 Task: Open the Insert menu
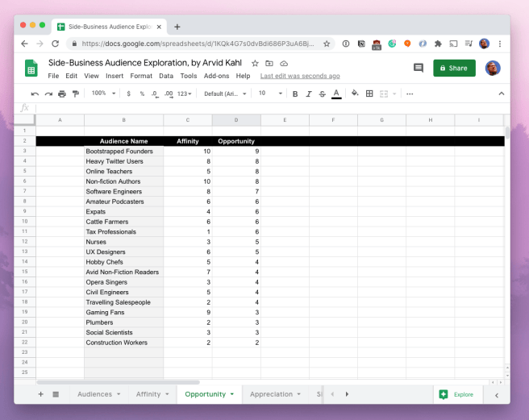115,76
